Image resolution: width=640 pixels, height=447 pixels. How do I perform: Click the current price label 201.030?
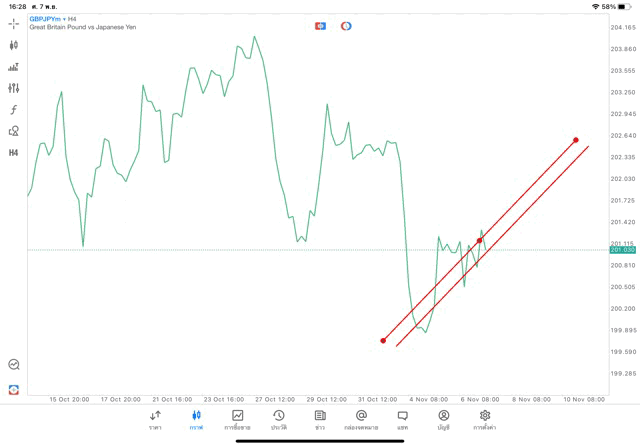(x=623, y=250)
